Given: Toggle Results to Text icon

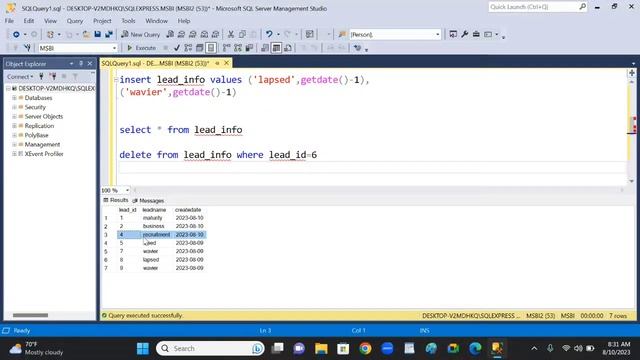Looking at the screenshot, I should click(x=265, y=48).
